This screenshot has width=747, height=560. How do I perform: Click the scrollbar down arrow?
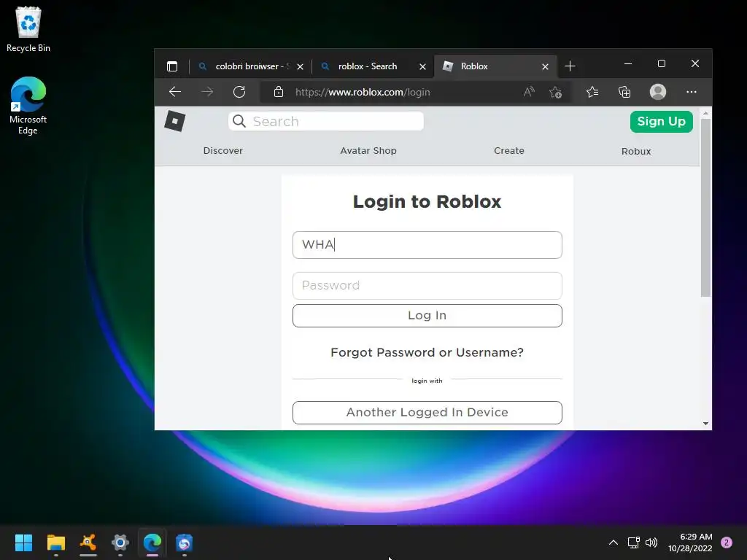click(x=705, y=424)
